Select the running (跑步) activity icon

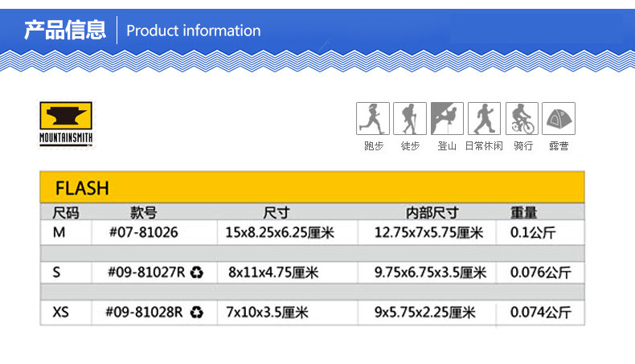[373, 118]
